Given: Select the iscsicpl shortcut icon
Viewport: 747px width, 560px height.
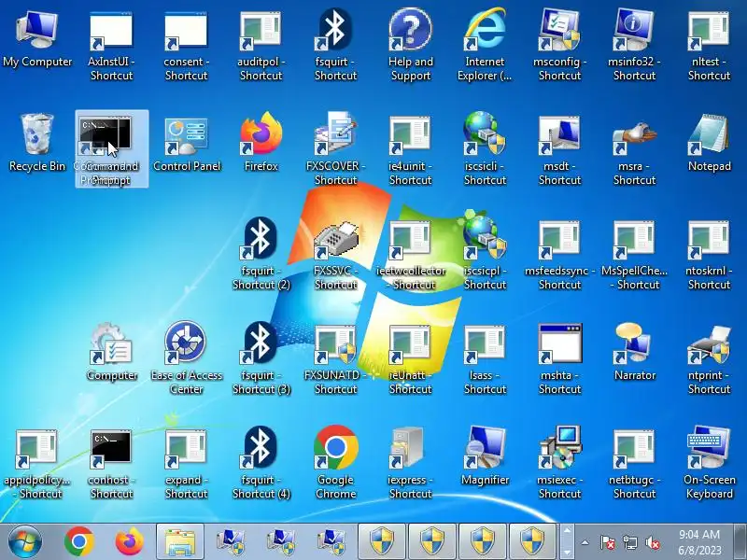Looking at the screenshot, I should click(x=485, y=252).
